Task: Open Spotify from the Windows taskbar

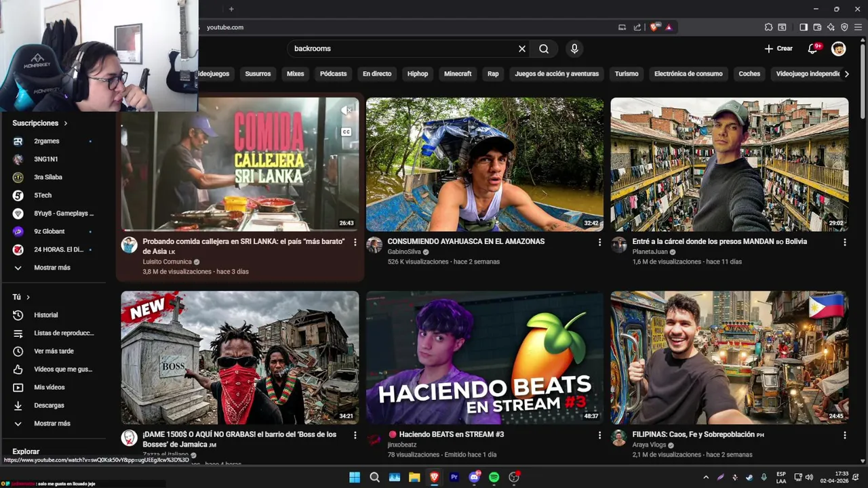Action: (x=494, y=477)
